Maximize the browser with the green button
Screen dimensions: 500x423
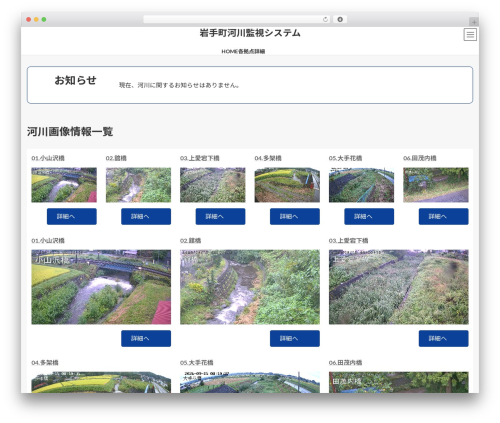click(x=44, y=20)
